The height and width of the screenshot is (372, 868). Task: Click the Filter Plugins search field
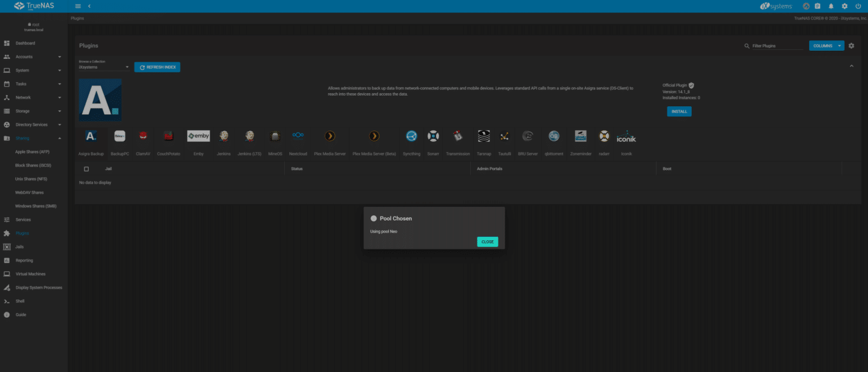pos(777,46)
